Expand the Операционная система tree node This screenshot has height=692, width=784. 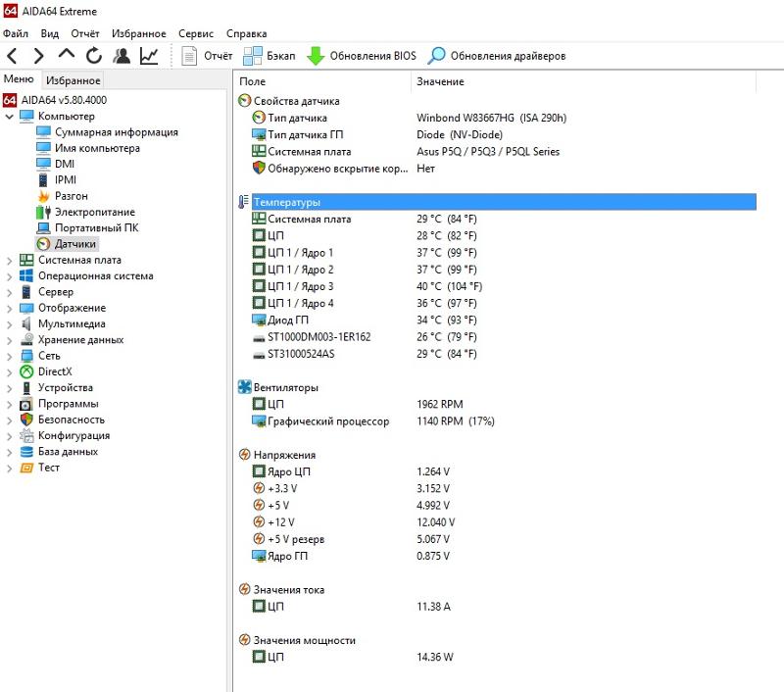click(9, 276)
